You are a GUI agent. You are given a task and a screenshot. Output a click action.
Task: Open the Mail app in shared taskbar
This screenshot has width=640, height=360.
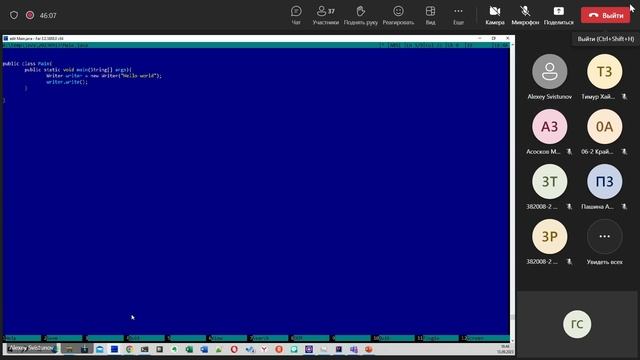click(100, 349)
